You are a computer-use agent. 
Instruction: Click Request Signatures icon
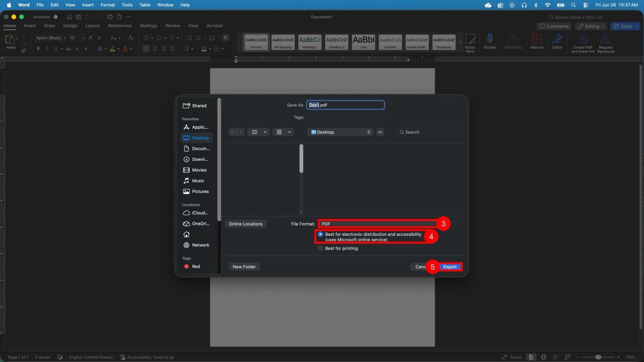click(605, 43)
